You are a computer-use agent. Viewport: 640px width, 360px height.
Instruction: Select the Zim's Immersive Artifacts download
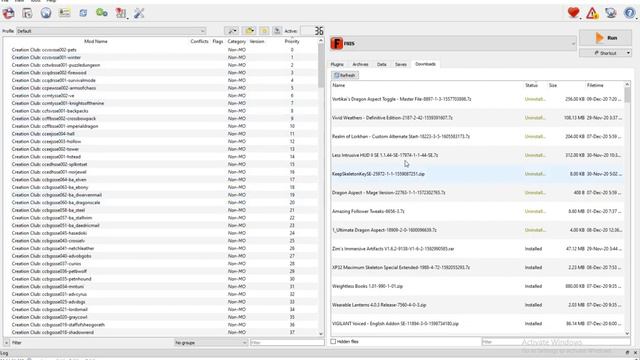coord(477,249)
